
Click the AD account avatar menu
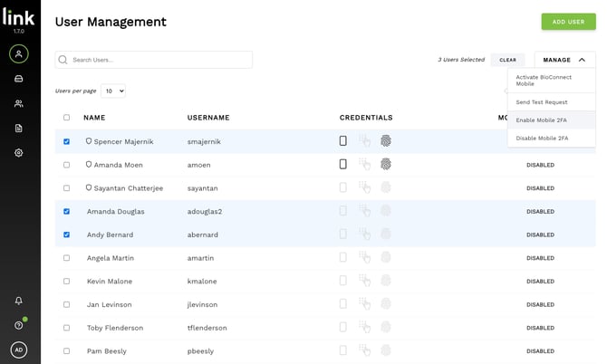[x=19, y=350]
